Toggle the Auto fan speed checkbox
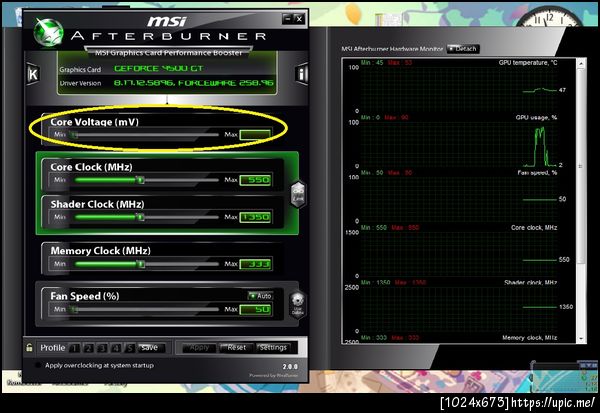 (x=260, y=296)
